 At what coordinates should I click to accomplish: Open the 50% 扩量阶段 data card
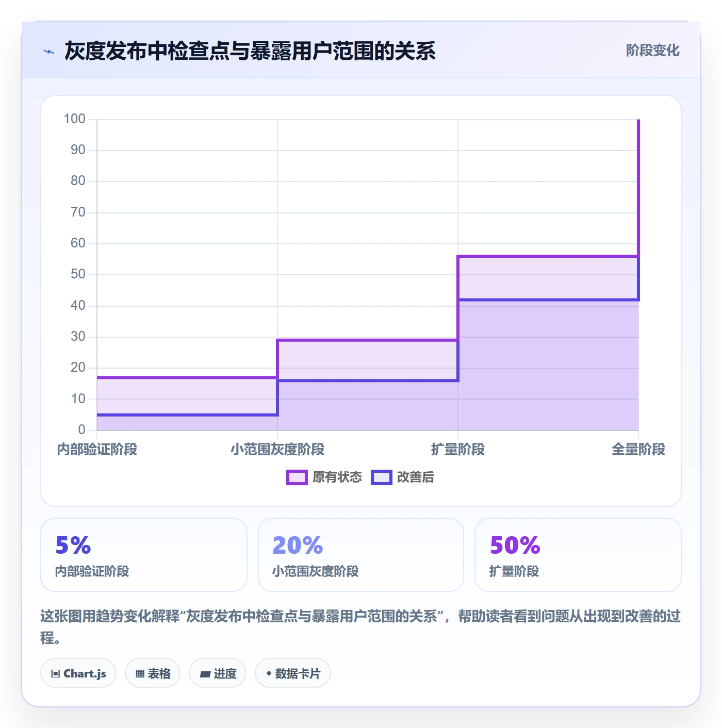(x=578, y=555)
